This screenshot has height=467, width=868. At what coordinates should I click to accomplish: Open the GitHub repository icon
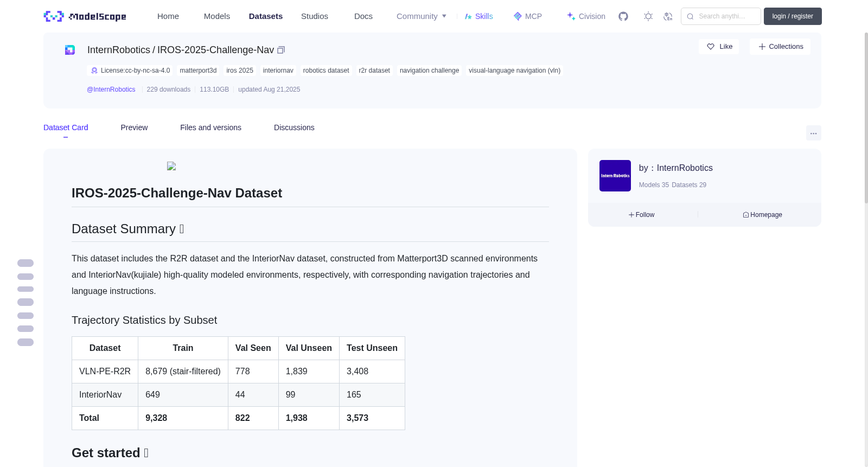pyautogui.click(x=623, y=16)
